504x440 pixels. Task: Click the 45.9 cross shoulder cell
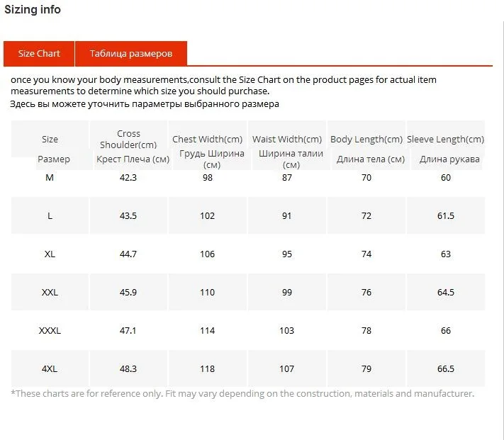128,292
